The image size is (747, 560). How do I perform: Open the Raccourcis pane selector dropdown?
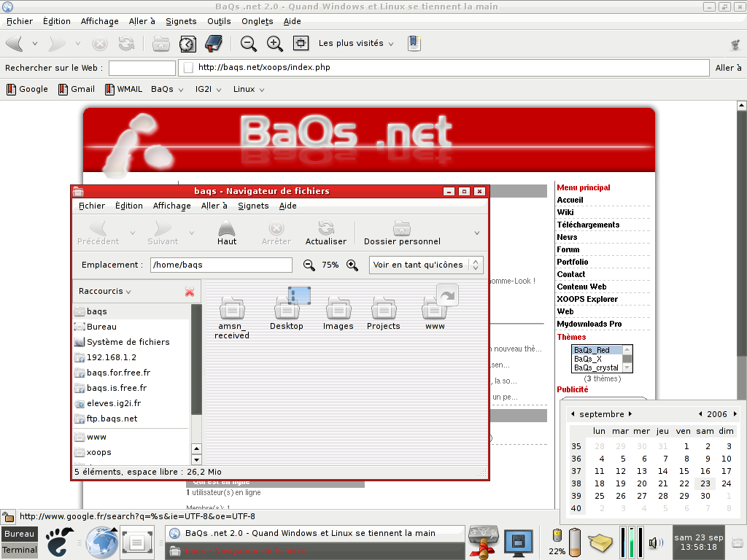pyautogui.click(x=105, y=291)
